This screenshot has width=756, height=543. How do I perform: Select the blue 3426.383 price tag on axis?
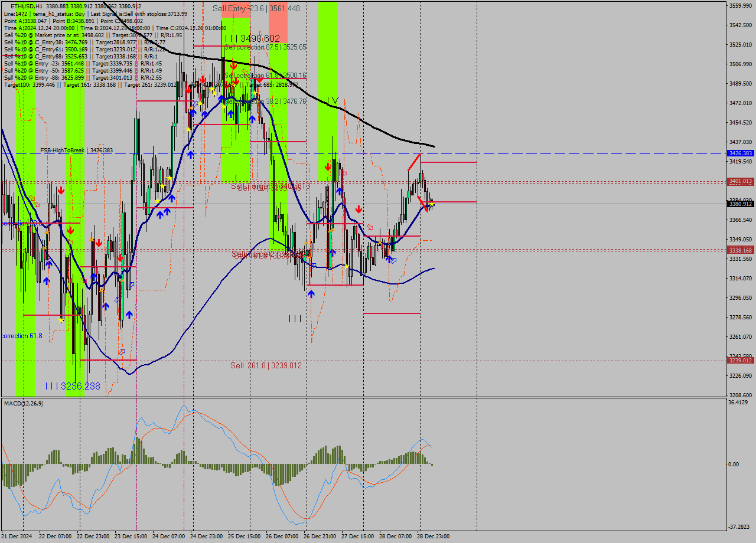tap(741, 153)
